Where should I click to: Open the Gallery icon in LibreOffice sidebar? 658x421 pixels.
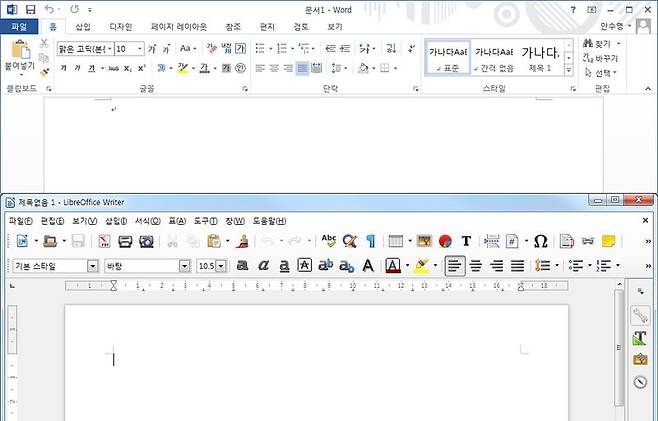(x=640, y=360)
